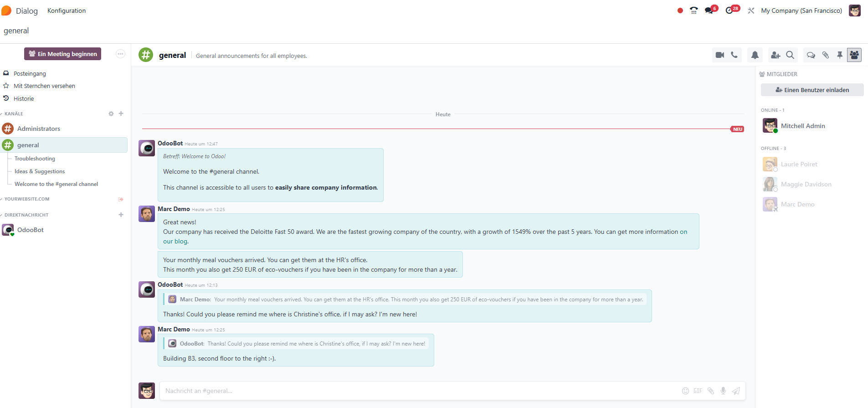Collapse the DIREKTNACHRICHT category
868x408 pixels.
tap(26, 215)
